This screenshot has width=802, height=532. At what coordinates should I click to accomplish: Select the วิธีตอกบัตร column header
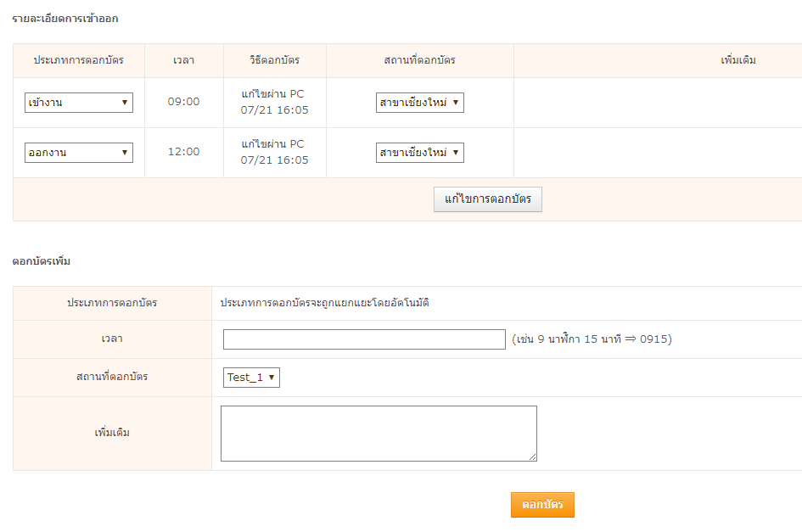point(274,61)
